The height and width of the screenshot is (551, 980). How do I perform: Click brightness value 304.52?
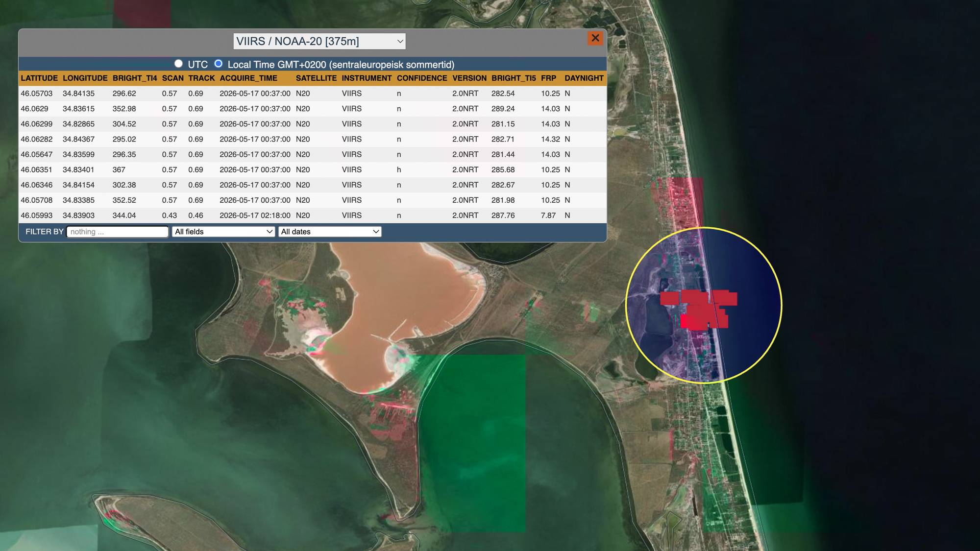[124, 124]
